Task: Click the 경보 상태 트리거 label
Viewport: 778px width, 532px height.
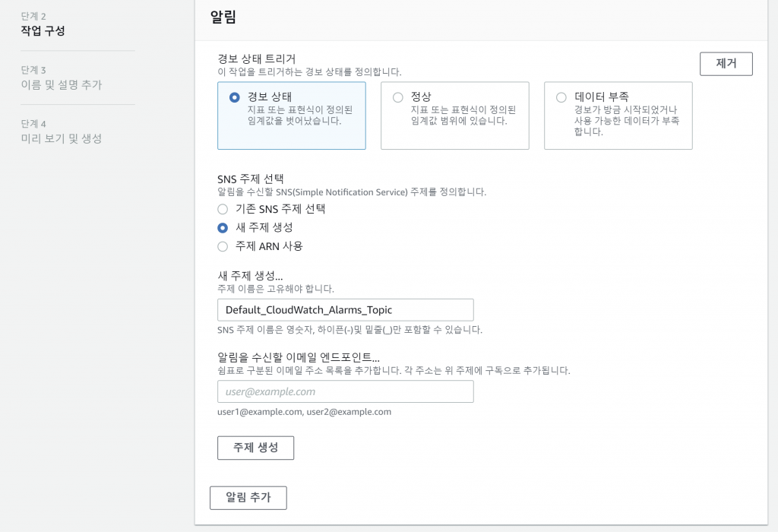Action: [x=256, y=59]
